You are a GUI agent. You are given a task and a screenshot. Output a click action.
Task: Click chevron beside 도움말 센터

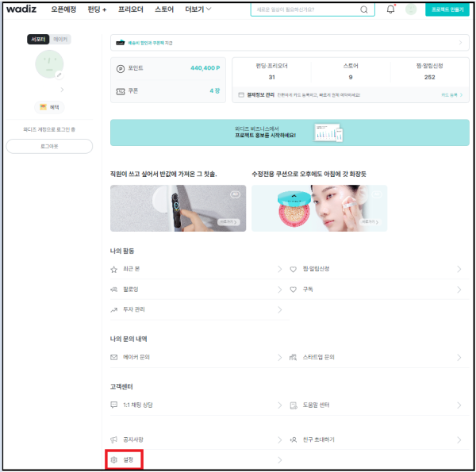(x=459, y=405)
